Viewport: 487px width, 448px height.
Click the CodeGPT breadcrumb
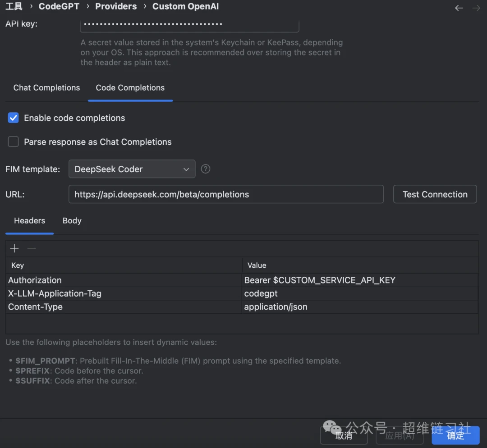point(59,6)
